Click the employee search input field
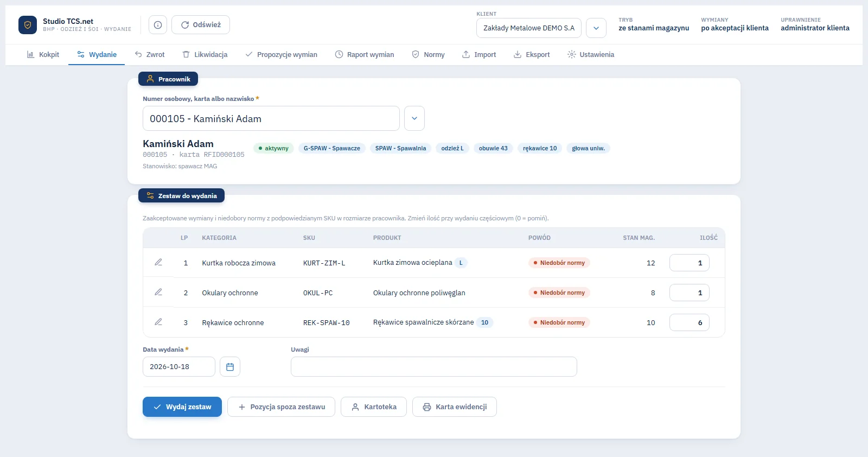The width and height of the screenshot is (868, 457). click(x=271, y=118)
